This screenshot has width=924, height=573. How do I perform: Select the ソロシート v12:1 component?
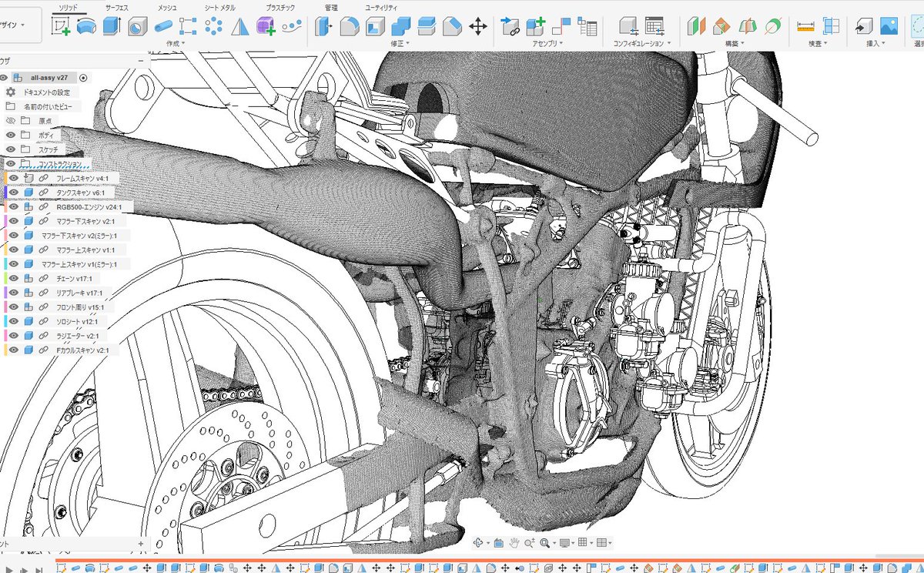[x=77, y=321]
